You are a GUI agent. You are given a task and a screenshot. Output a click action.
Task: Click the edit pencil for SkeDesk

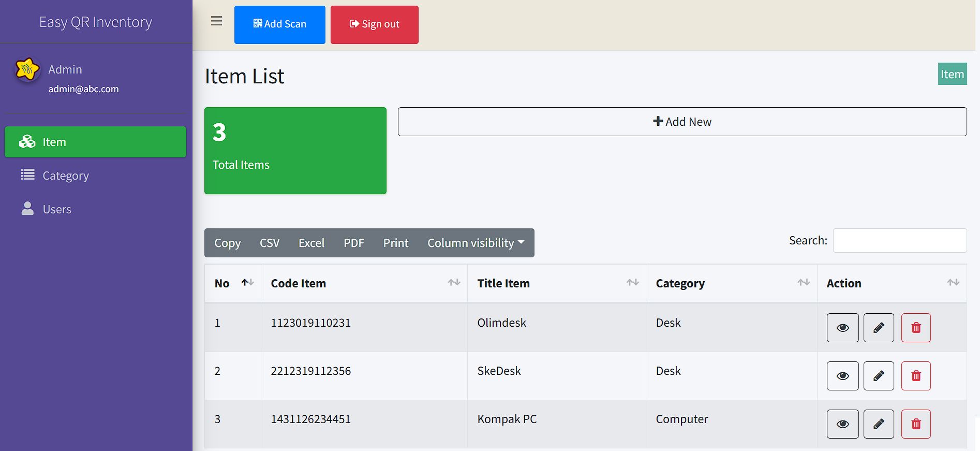point(878,376)
